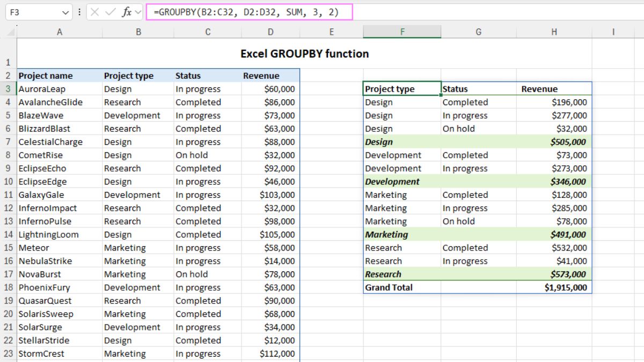The image size is (644, 362).
Task: Select row 2 header
Action: (8, 76)
